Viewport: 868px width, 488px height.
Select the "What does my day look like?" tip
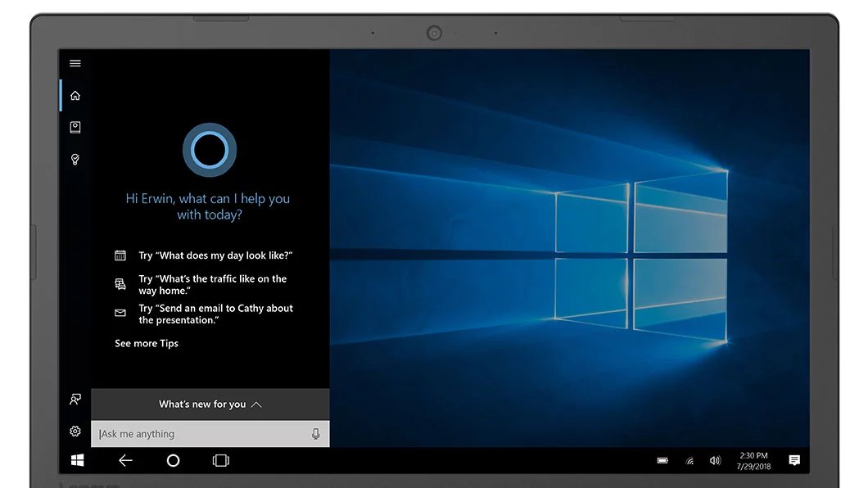pyautogui.click(x=215, y=255)
